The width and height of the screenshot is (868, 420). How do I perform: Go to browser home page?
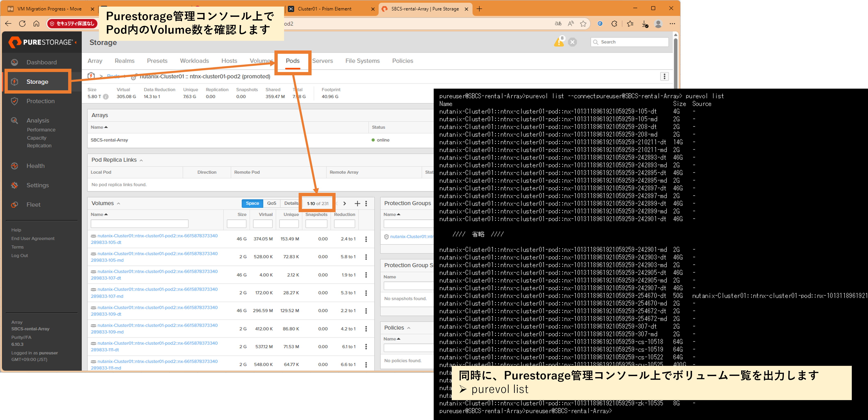[36, 24]
